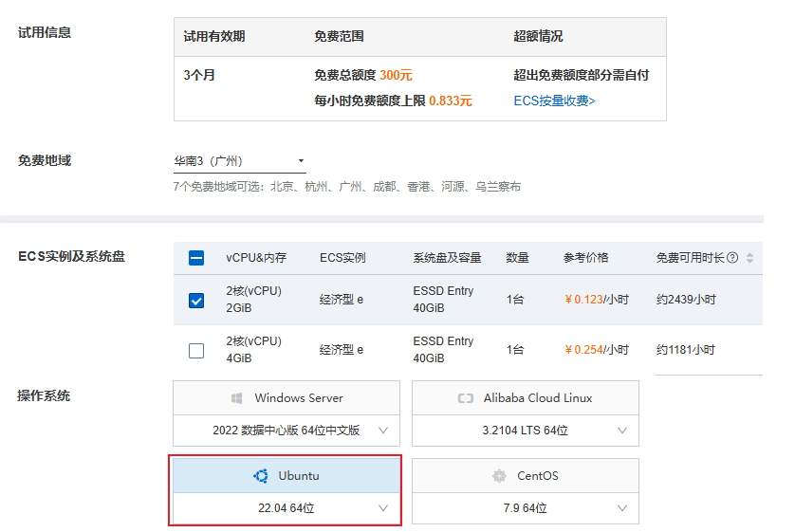Viewport: 795px width, 532px height.
Task: Toggle the select-all checkbox in the table header
Action: 196,258
